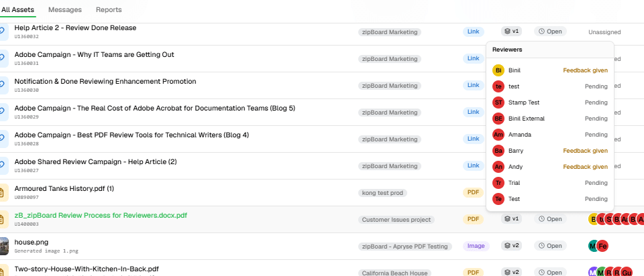
Task: Click Open status of Help Article 2
Action: 550,31
